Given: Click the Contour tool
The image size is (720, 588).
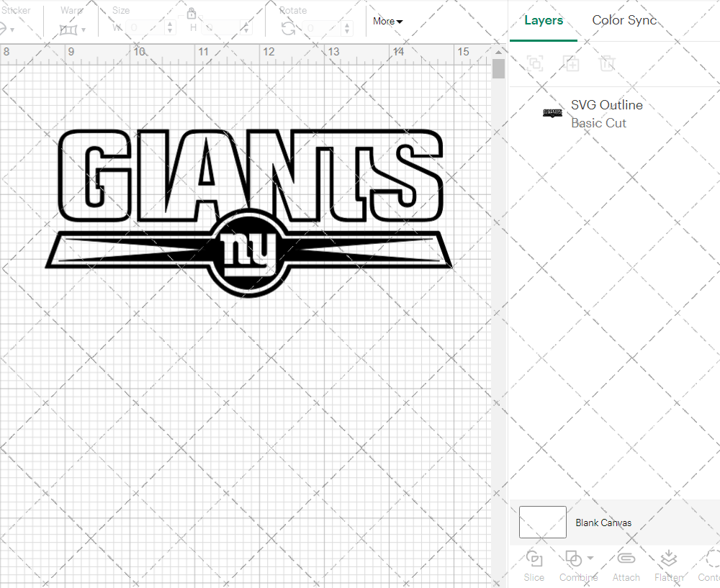Looking at the screenshot, I should click(x=709, y=566).
